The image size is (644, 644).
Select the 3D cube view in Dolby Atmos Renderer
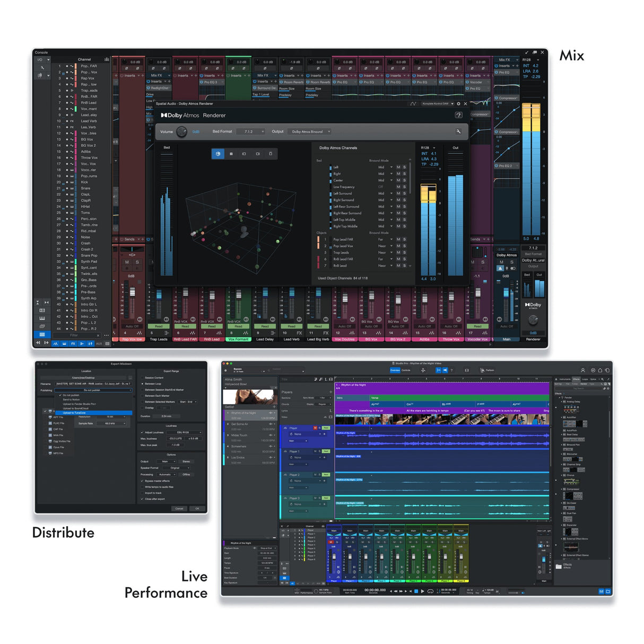click(218, 153)
